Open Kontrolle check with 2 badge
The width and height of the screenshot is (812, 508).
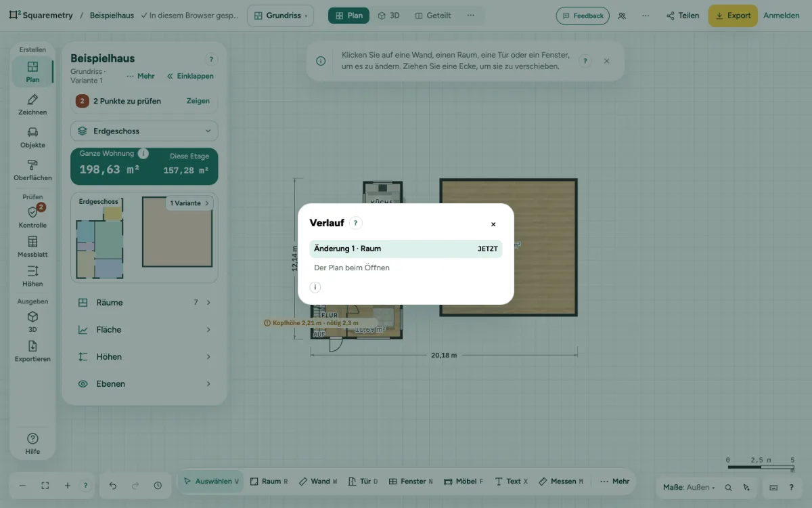(32, 217)
